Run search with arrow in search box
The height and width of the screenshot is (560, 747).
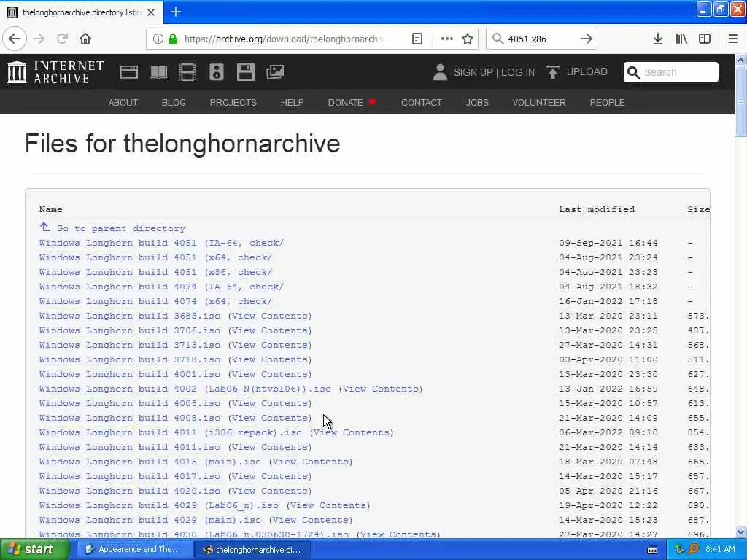coord(586,39)
